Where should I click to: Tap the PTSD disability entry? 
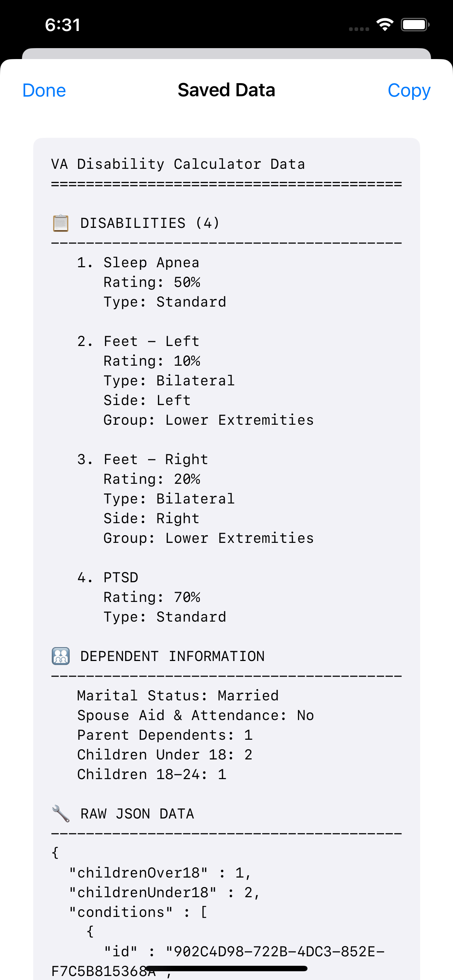click(121, 577)
